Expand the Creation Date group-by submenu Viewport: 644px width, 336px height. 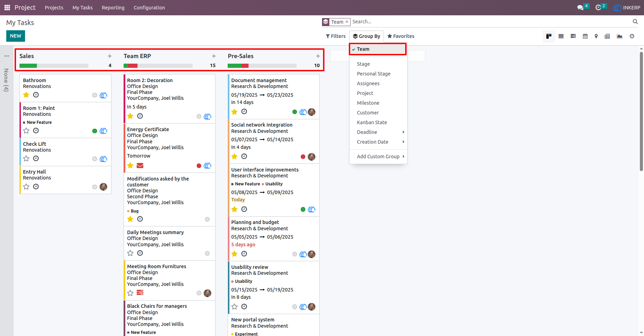(x=378, y=142)
